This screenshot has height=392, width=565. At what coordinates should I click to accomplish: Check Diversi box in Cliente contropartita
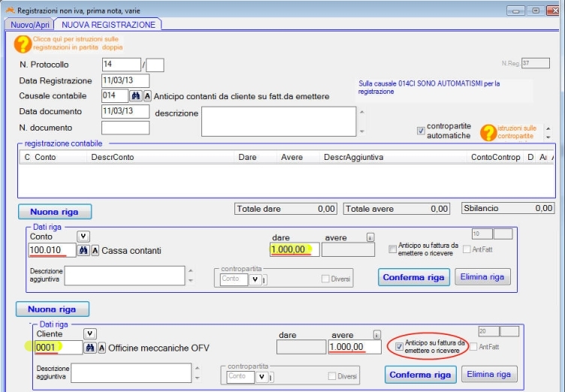[x=332, y=376]
